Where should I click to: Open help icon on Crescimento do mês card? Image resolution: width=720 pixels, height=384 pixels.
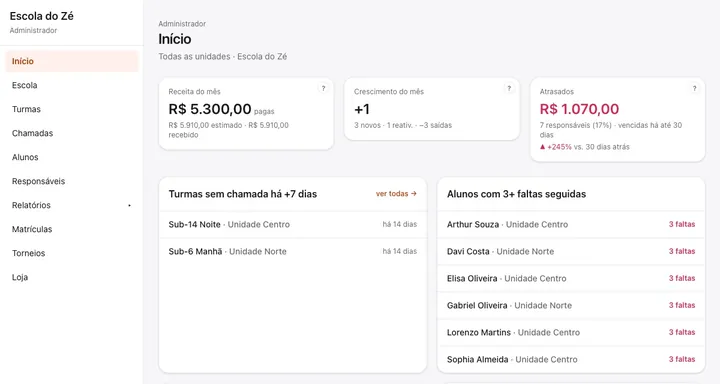509,89
